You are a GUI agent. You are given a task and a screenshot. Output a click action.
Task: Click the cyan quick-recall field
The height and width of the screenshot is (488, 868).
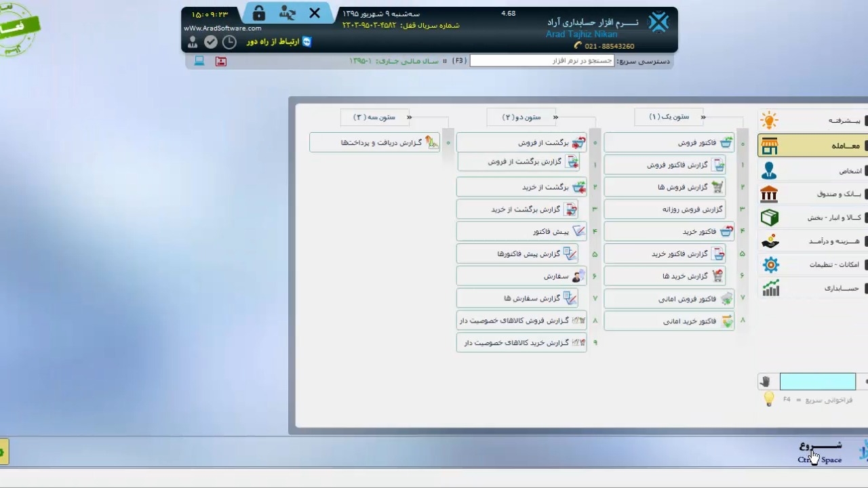[x=817, y=382]
